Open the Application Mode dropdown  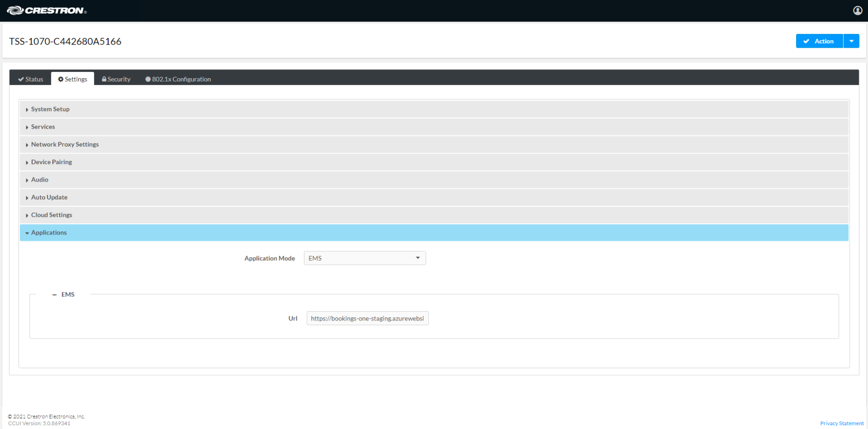coord(365,258)
